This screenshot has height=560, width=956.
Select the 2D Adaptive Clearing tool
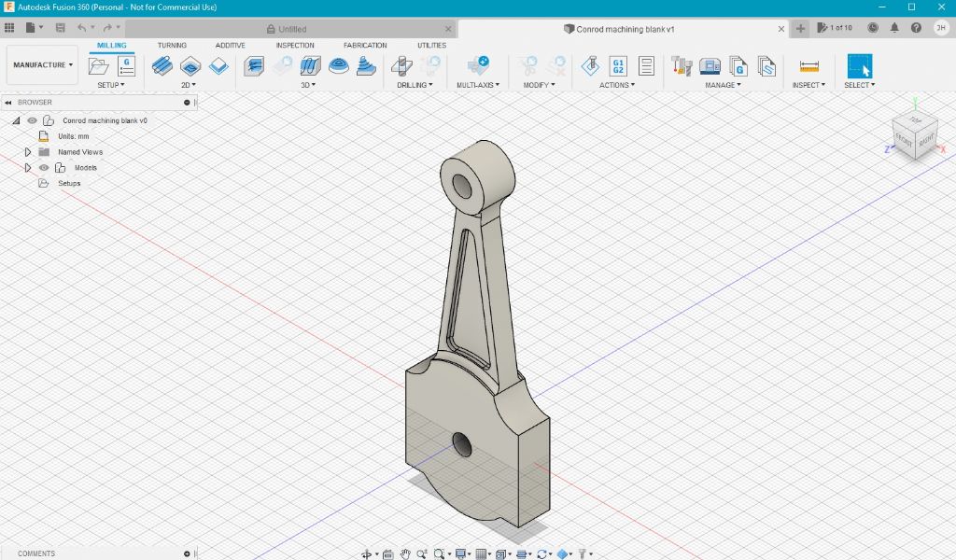pos(162,66)
